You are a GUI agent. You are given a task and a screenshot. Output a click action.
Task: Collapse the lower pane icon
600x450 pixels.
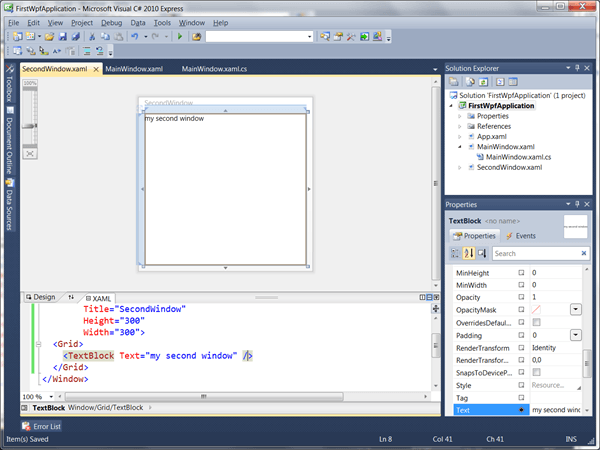click(436, 297)
